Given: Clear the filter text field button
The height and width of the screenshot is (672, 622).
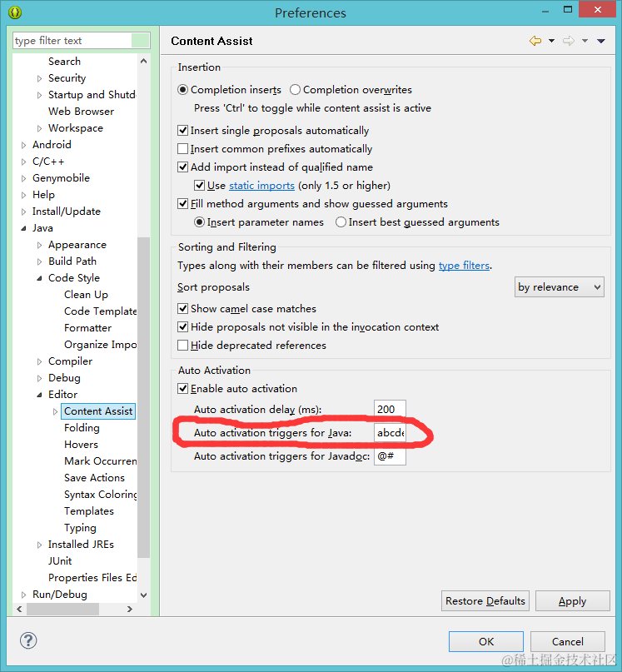Looking at the screenshot, I should coord(140,41).
